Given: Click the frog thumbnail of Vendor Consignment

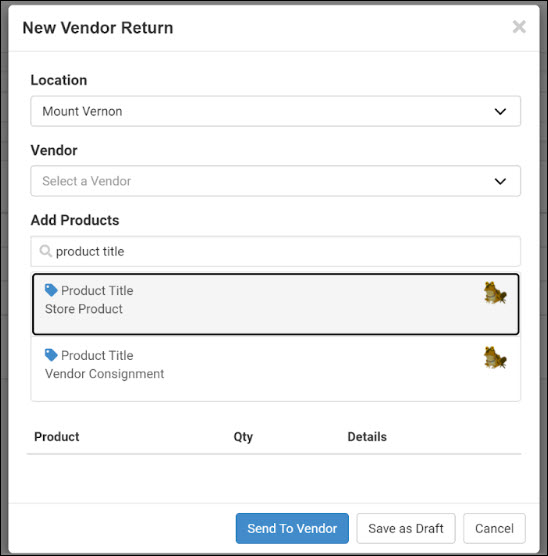Looking at the screenshot, I should pos(495,357).
